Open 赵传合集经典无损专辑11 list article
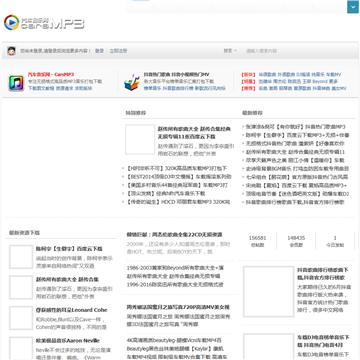Viewport: 360px width, 360px height. (296, 152)
